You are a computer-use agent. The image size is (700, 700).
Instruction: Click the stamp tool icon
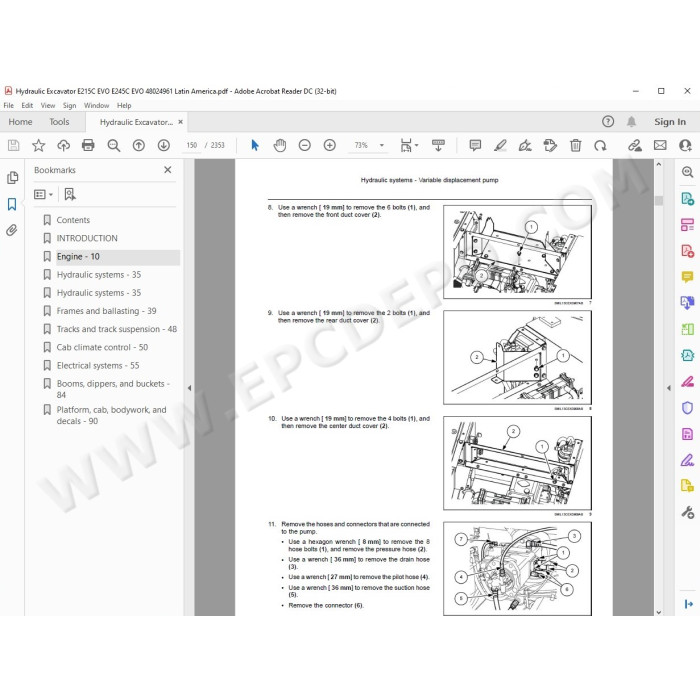(x=550, y=145)
